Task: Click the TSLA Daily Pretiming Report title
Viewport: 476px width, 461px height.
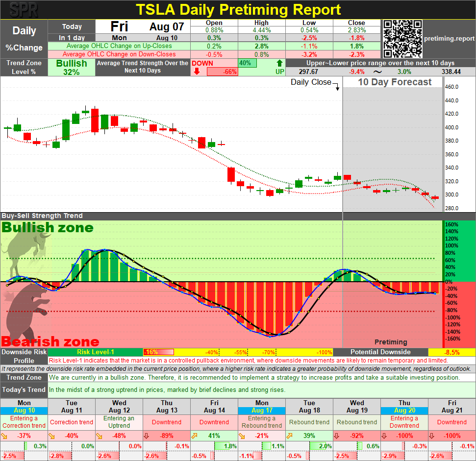Action: (x=238, y=10)
